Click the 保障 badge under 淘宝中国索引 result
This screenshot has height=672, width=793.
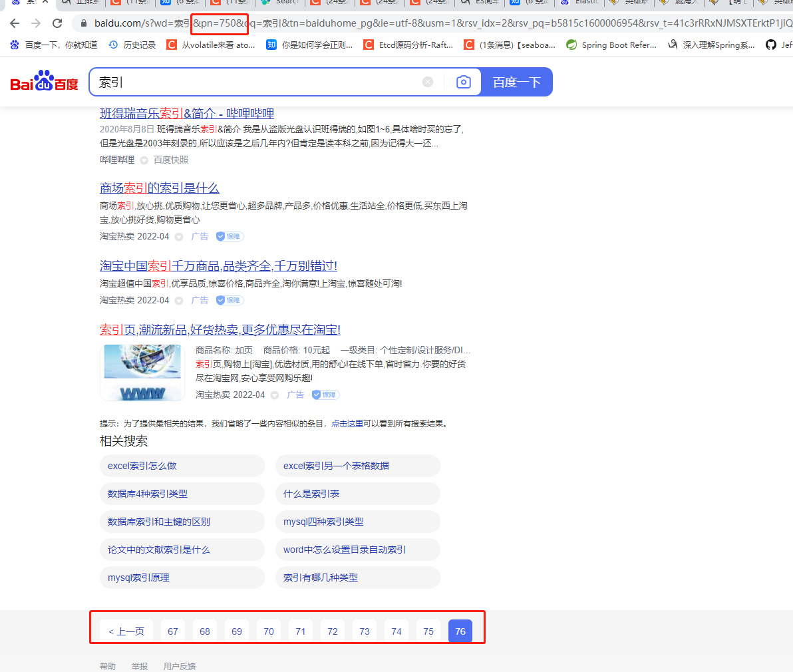pos(230,300)
